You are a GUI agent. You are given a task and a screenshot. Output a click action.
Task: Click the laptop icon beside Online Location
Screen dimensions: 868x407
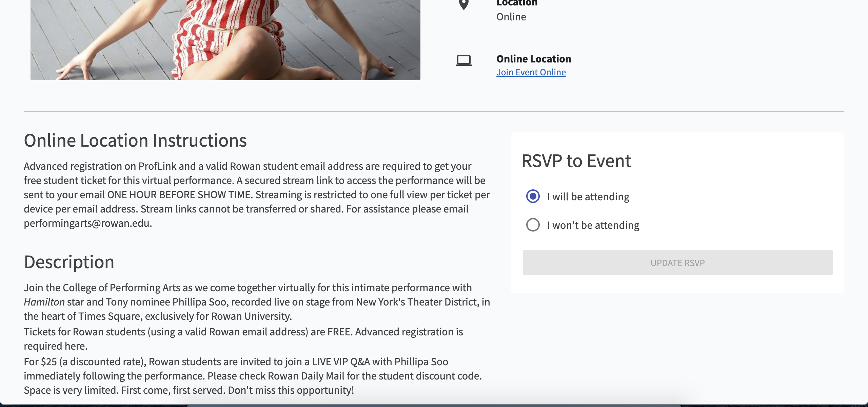point(463,60)
